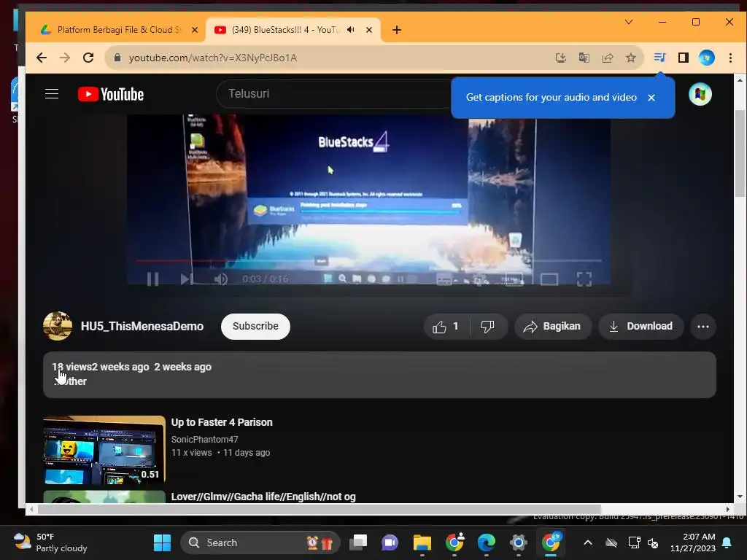
Task: Click the horizontal page scrollbar
Action: click(x=320, y=509)
